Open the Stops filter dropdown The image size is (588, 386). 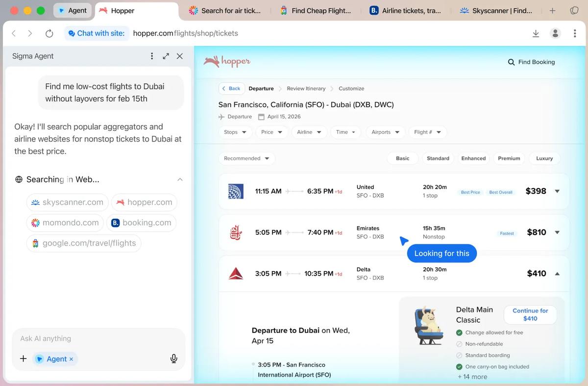(x=236, y=132)
